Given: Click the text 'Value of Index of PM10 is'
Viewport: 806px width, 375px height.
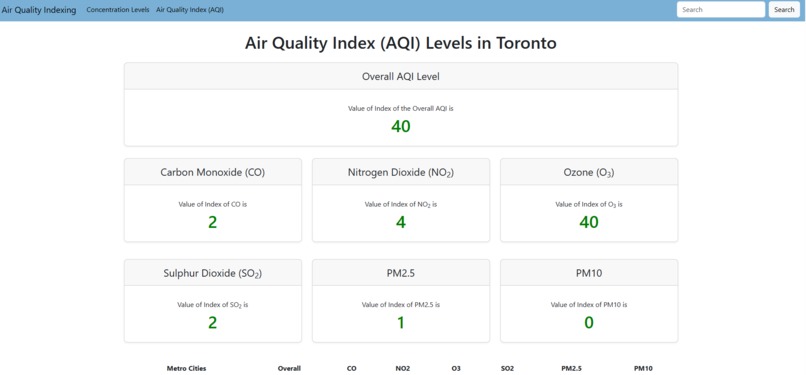Looking at the screenshot, I should tap(589, 305).
